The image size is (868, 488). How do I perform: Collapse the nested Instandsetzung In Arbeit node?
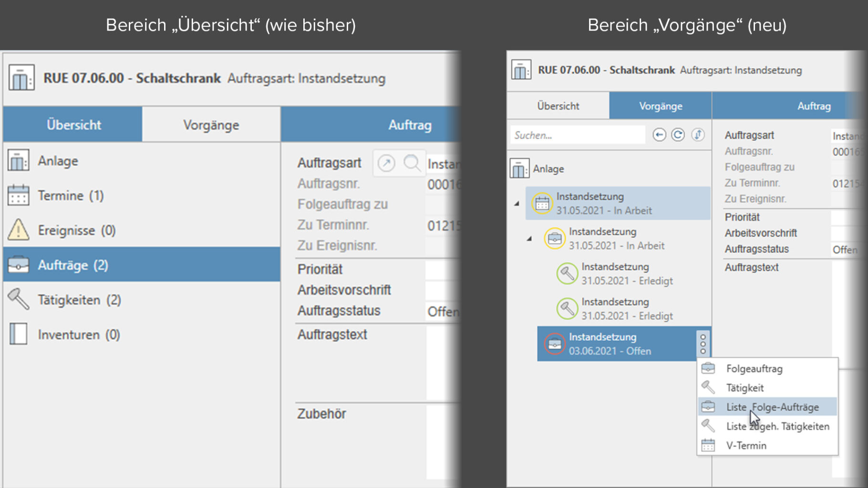529,239
